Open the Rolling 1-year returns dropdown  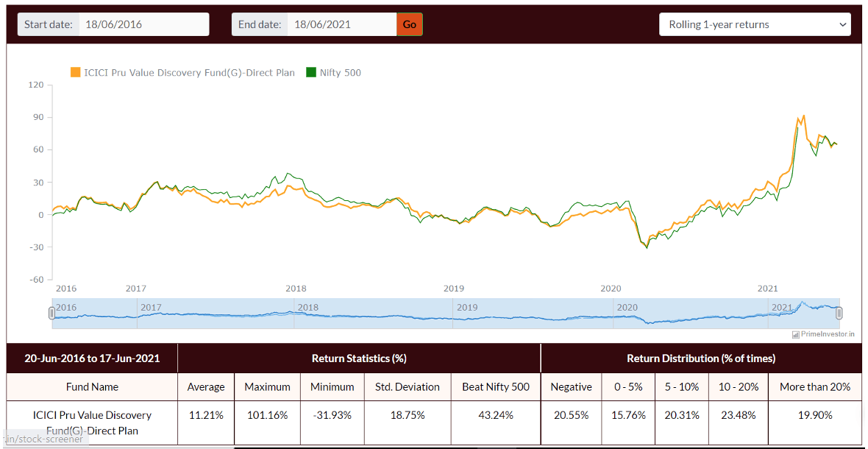coord(755,24)
